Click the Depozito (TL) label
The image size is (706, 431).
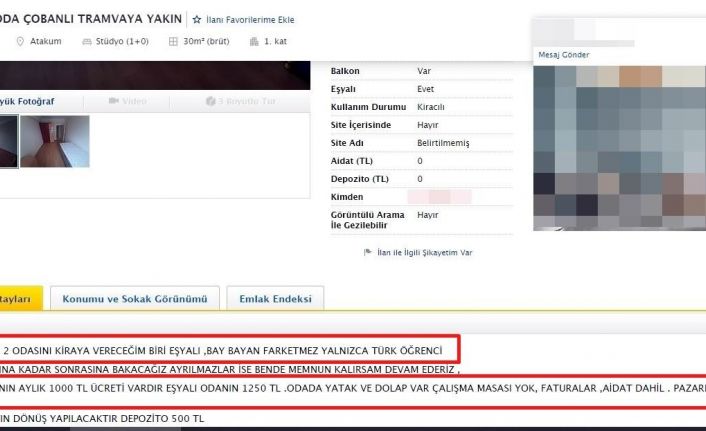point(359,179)
